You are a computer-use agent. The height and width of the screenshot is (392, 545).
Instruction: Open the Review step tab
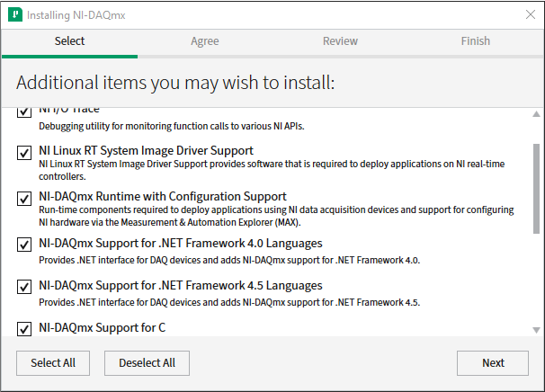coord(340,41)
